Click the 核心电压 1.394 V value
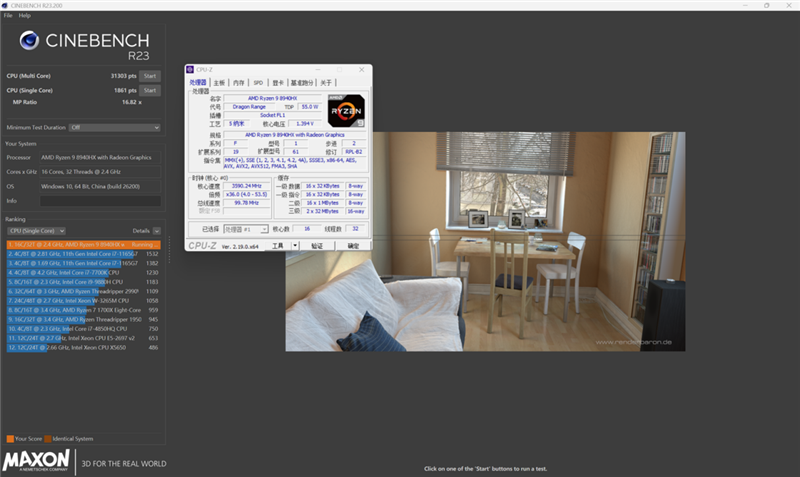This screenshot has width=800, height=477. [305, 124]
